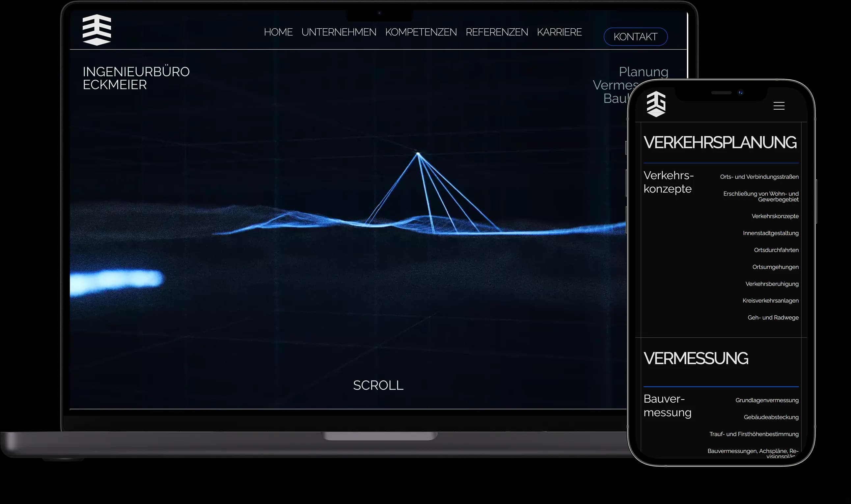The image size is (851, 504).
Task: Click the KONTAKT button
Action: coord(635,37)
